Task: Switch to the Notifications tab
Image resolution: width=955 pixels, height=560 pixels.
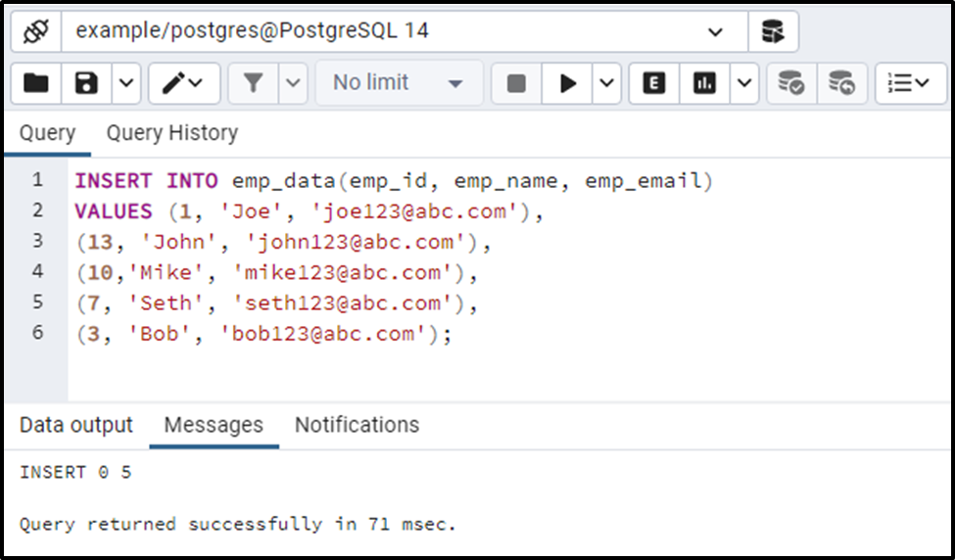Action: click(357, 425)
